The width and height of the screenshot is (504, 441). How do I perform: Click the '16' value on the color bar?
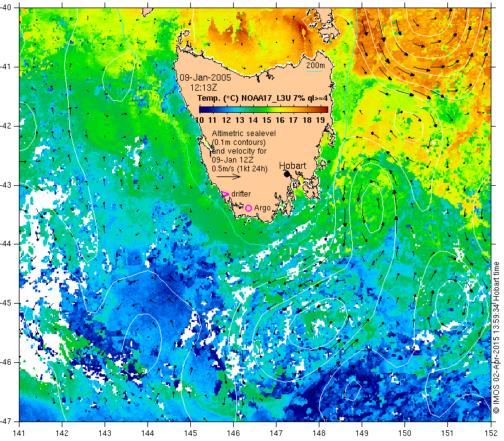click(280, 120)
